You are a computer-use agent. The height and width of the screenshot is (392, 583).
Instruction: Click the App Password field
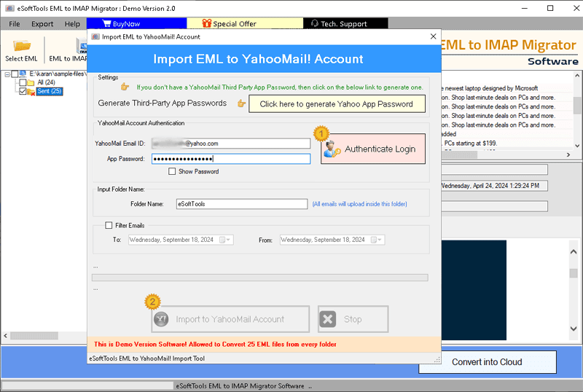tap(231, 159)
